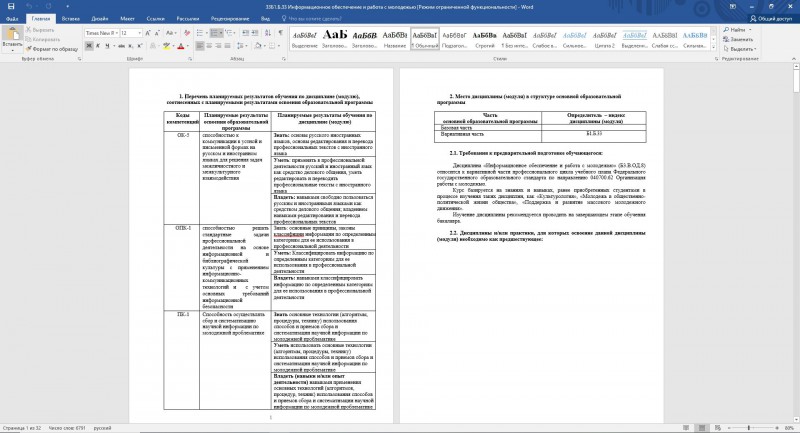Apply the yellow text highlight color
This screenshot has height=433, width=800.
165,46
